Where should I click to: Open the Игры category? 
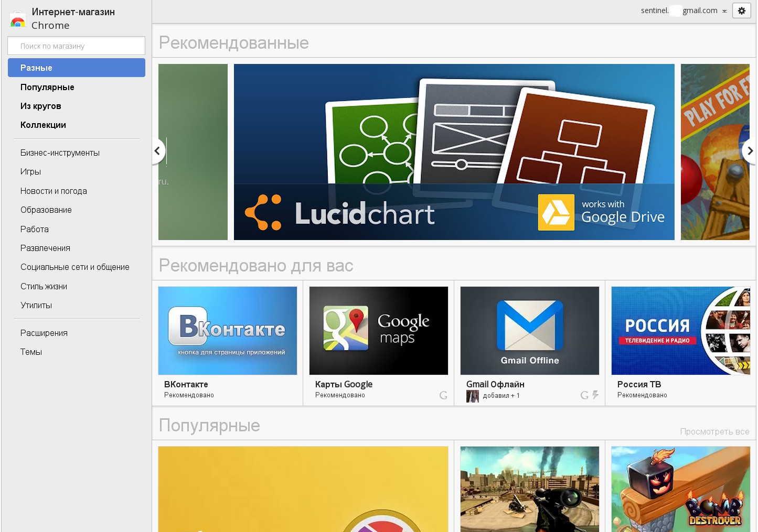click(30, 172)
